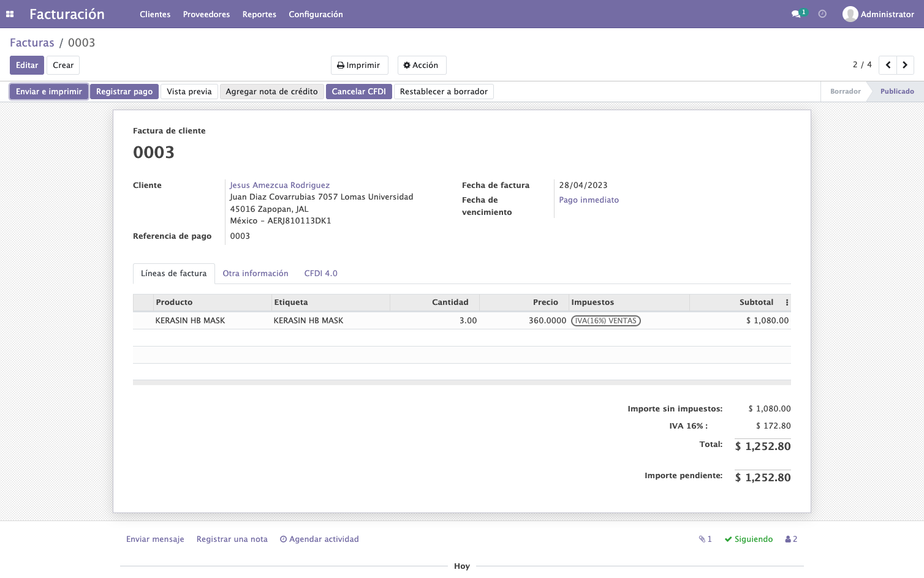Click Enviar e imprimir button
This screenshot has height=578, width=924.
pos(49,92)
